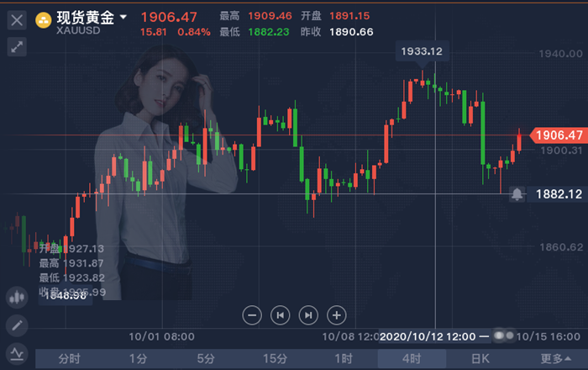Skip to the latest candle
Viewport: 588px width, 370px height.
308,315
